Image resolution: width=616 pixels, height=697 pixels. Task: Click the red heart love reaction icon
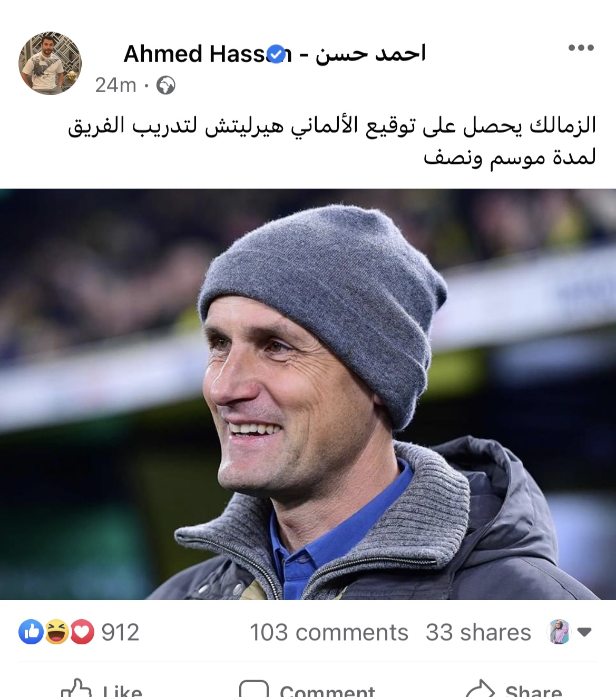[82, 632]
